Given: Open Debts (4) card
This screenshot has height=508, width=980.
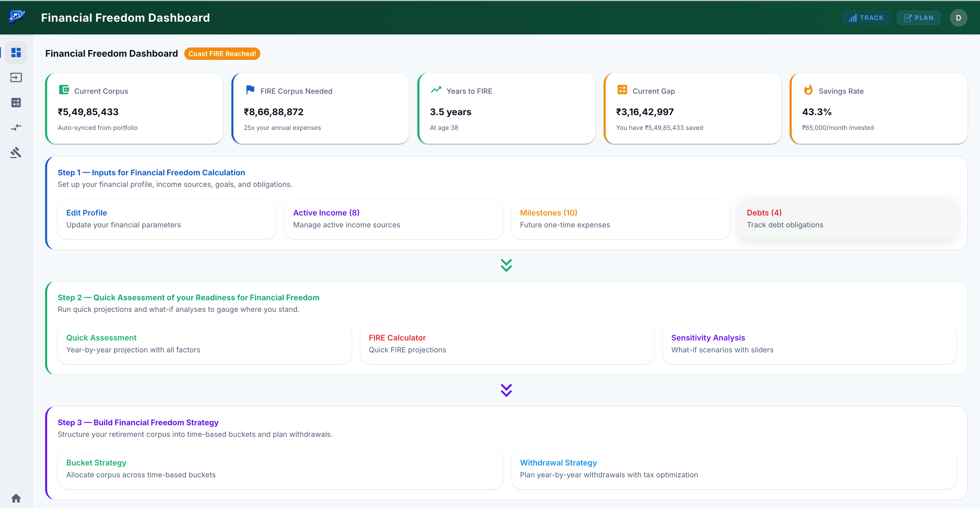Looking at the screenshot, I should tap(847, 219).
